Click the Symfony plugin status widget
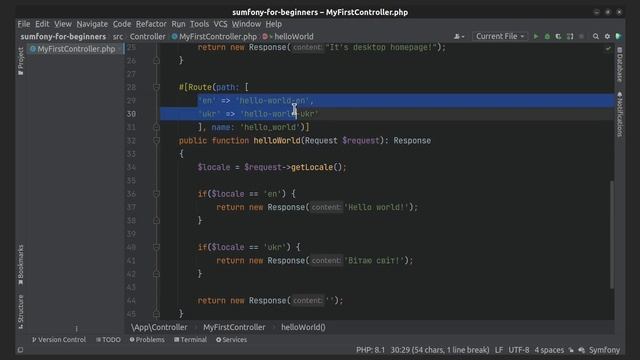The height and width of the screenshot is (360, 640). (604, 350)
